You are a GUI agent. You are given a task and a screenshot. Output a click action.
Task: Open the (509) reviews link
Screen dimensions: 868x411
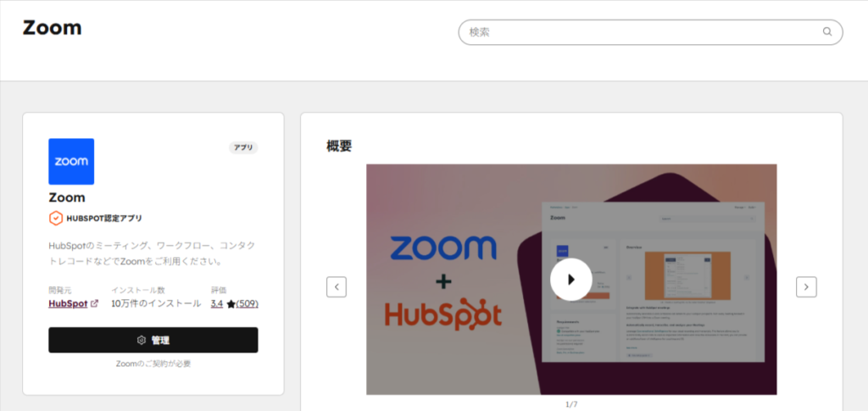247,303
